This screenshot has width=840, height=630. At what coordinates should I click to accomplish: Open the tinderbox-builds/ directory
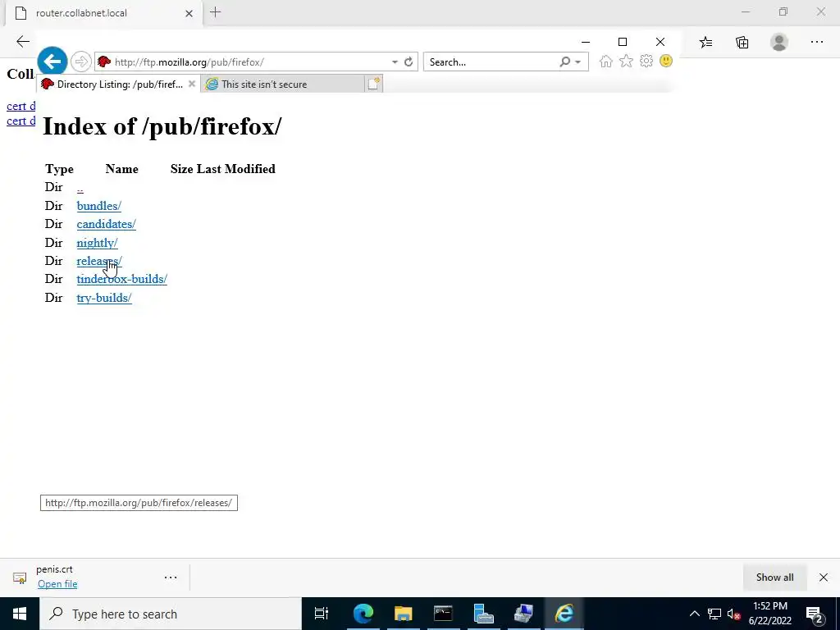[121, 279]
